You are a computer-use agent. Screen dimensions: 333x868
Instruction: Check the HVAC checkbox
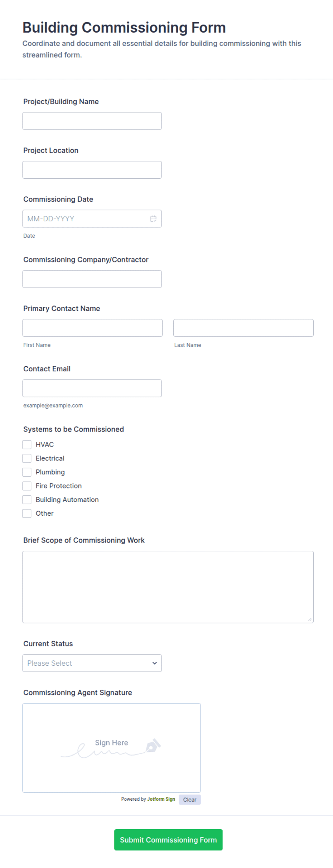27,444
